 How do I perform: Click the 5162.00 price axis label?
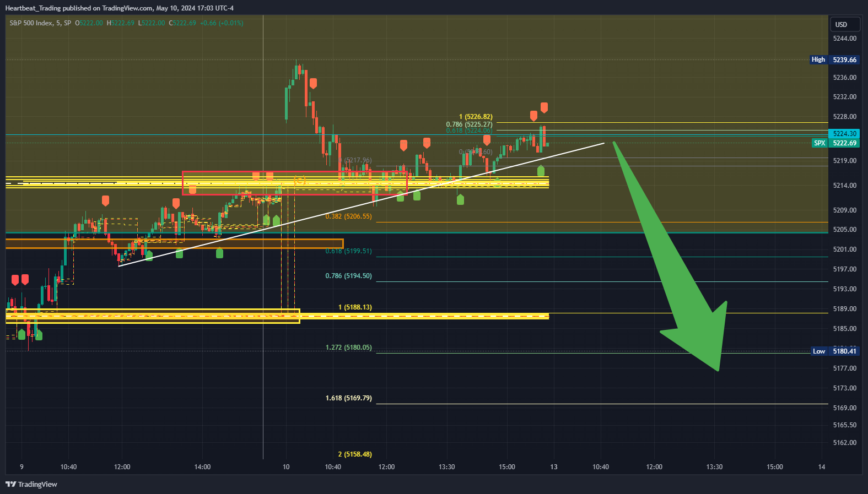click(845, 443)
